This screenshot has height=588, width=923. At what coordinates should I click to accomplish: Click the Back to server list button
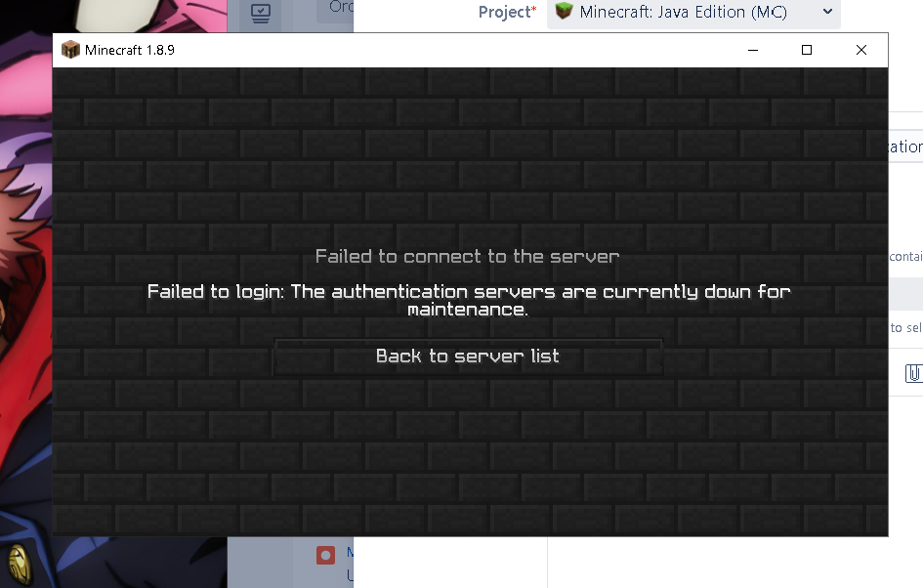pos(468,357)
